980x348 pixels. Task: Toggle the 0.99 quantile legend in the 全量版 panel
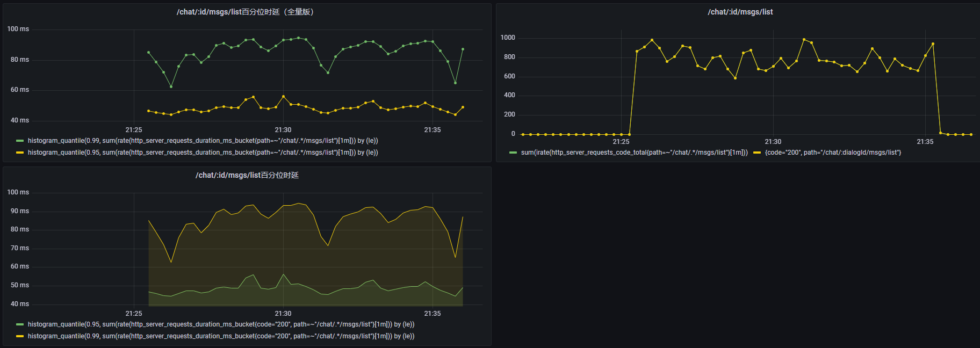[x=203, y=141]
